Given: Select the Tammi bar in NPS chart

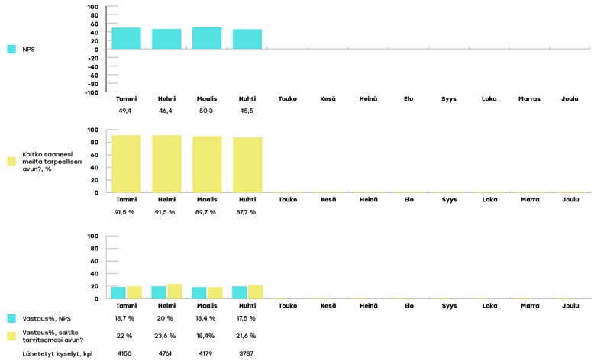Looking at the screenshot, I should pyautogui.click(x=126, y=38).
